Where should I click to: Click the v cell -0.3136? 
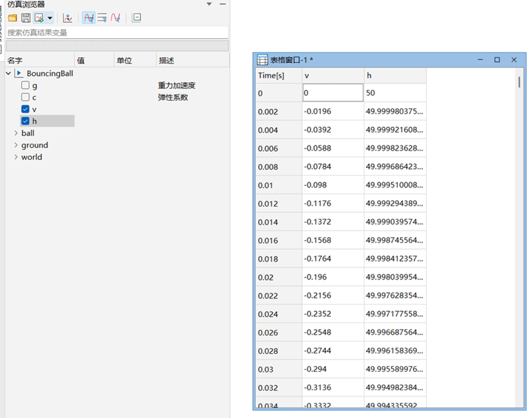point(333,387)
